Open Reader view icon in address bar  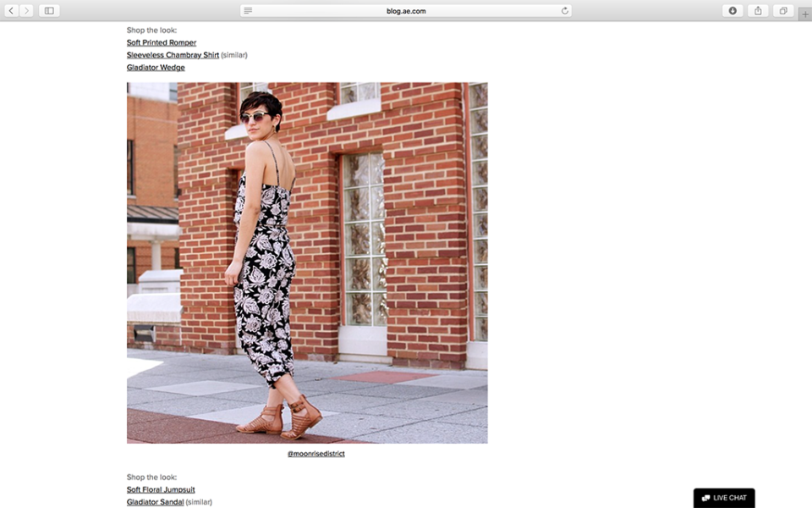pyautogui.click(x=248, y=11)
